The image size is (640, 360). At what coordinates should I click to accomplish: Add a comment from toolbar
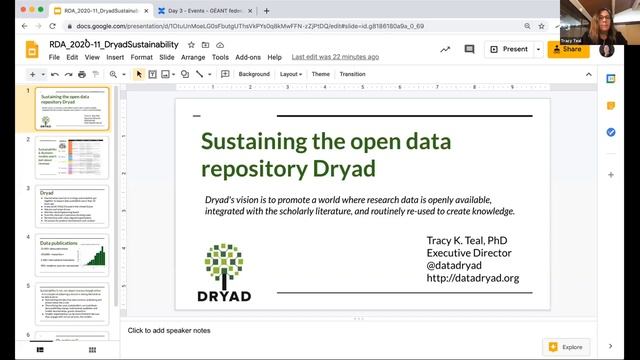pyautogui.click(x=225, y=74)
